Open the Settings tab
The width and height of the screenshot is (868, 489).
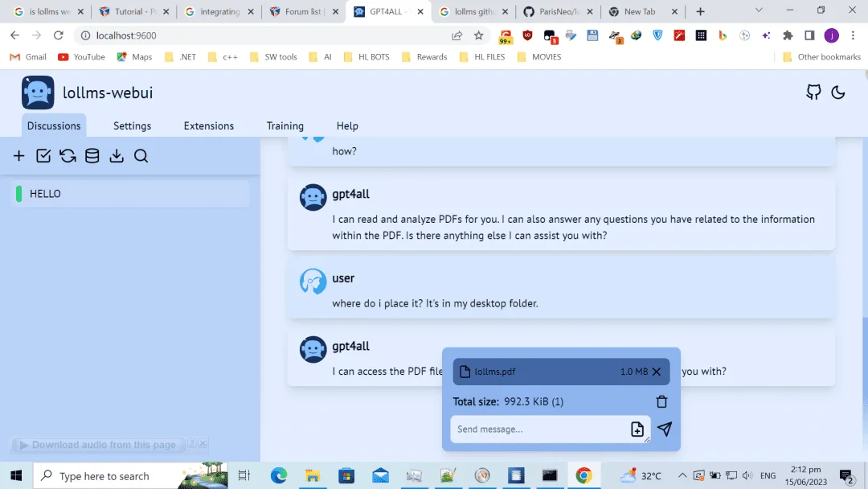point(133,125)
